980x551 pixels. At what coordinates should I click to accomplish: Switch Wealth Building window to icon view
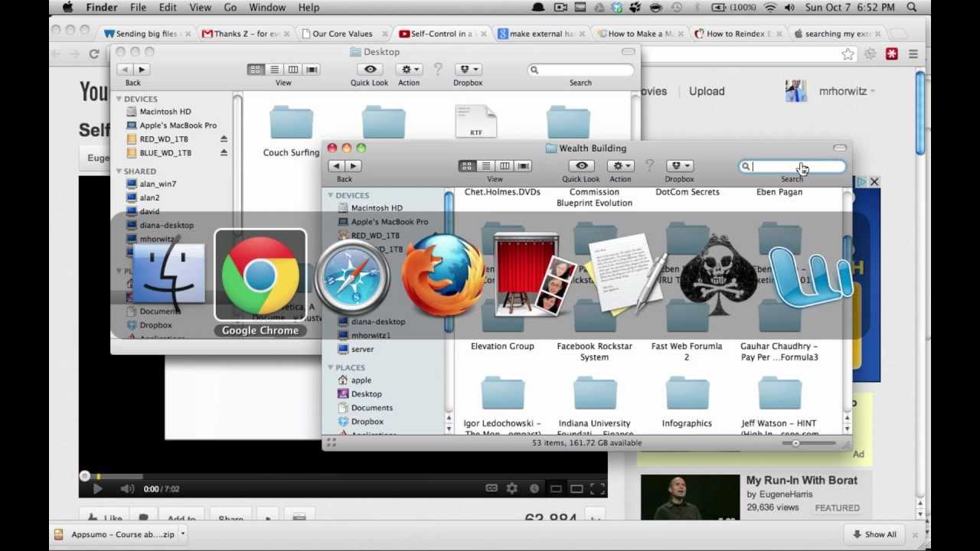[x=467, y=166]
